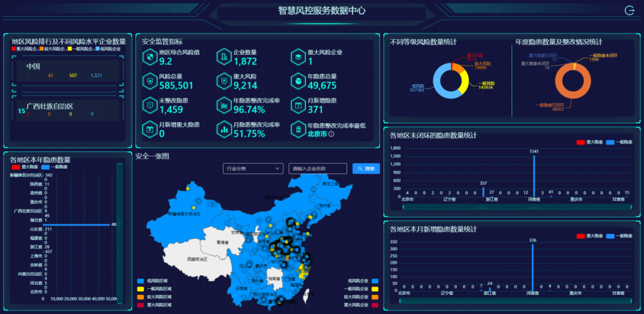
Task: Click the logout icon in the header
Action: point(629,11)
